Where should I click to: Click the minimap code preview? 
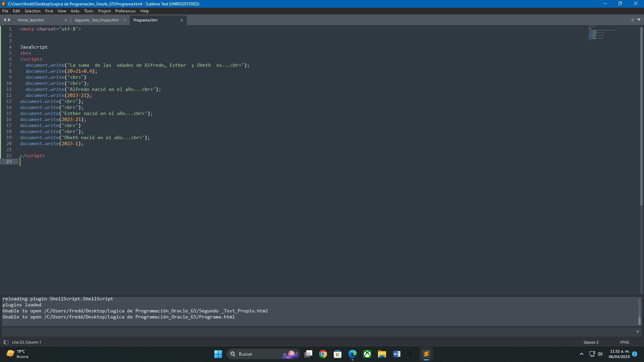click(x=601, y=33)
